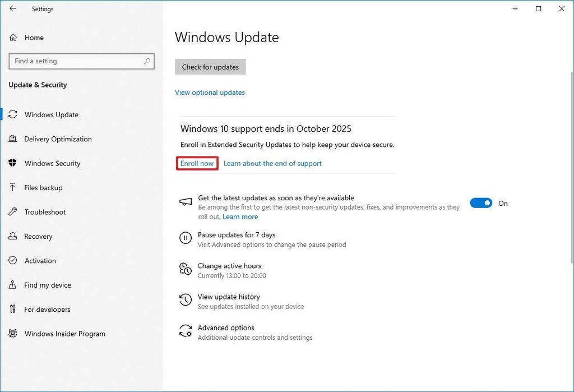Viewport: 574px width, 392px height.
Task: Open View optional updates
Action: point(210,92)
